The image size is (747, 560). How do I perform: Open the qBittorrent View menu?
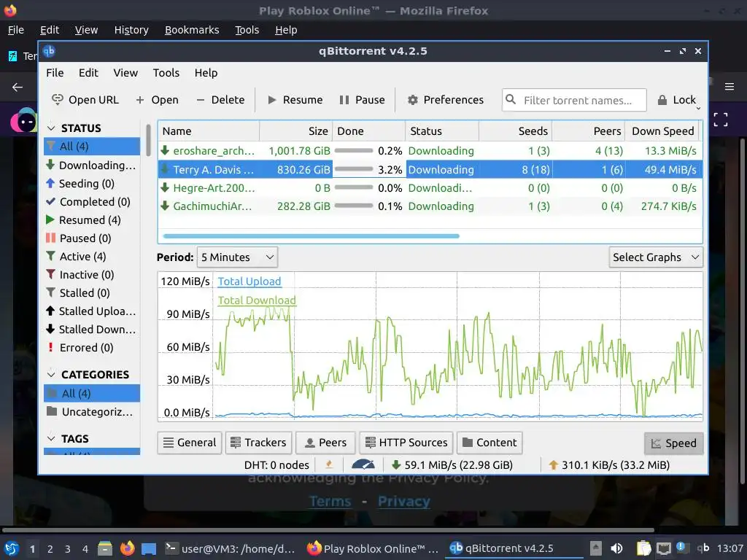click(125, 73)
